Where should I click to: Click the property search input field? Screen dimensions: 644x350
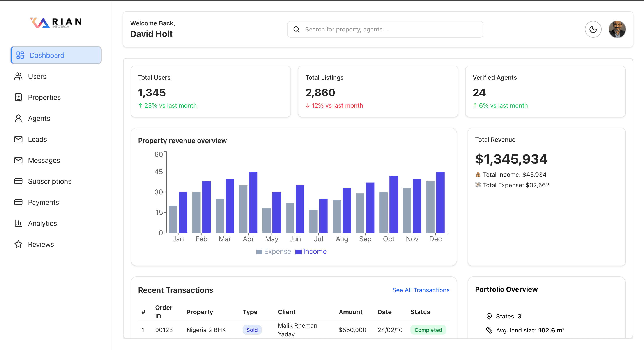pyautogui.click(x=385, y=30)
